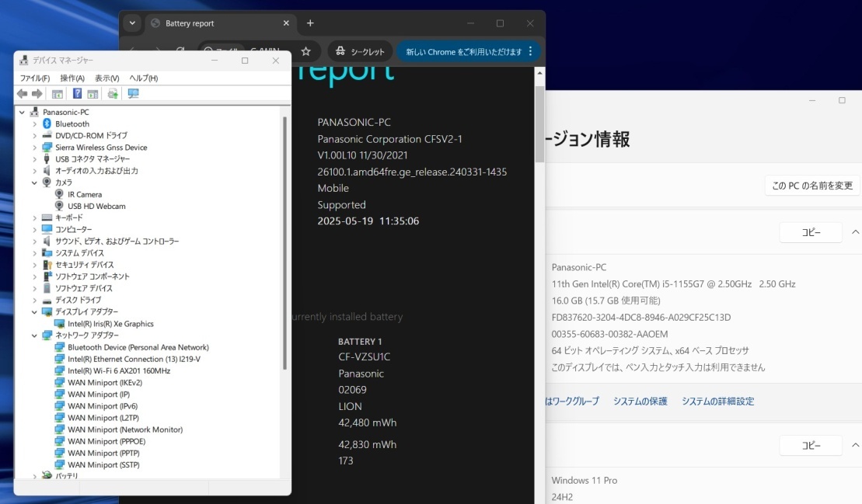Image resolution: width=862 pixels, height=504 pixels.
Task: Expand the キーボード category
Action: (34, 218)
